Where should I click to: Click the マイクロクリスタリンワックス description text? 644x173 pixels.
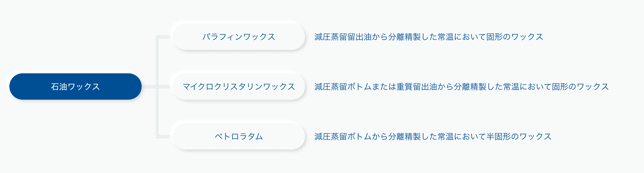pos(462,87)
